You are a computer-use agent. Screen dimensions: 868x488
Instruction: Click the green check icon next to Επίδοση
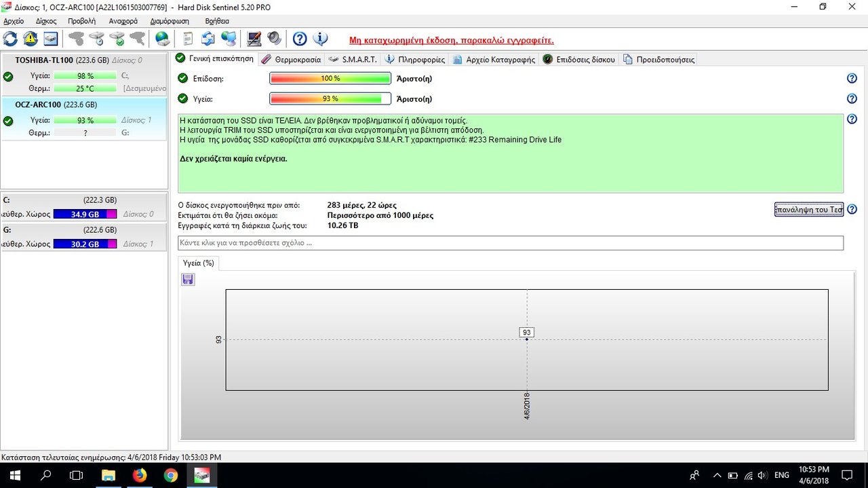pos(182,78)
